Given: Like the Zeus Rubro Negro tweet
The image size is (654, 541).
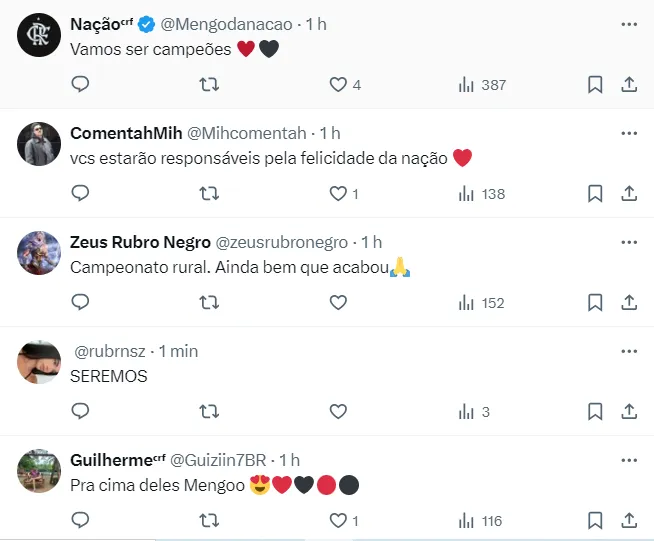Looking at the screenshot, I should click(338, 301).
